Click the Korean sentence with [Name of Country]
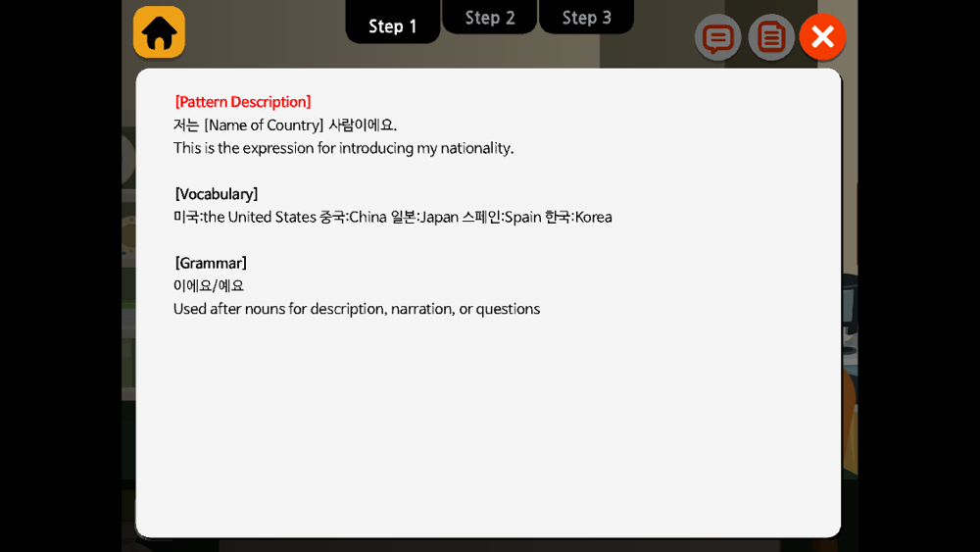 285,125
